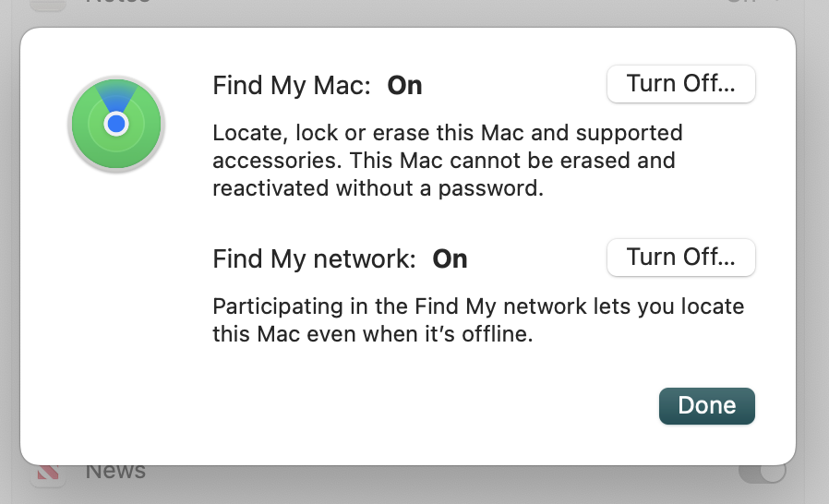Click the scrollbar strip at right window edge
Screen dimensions: 829x504
tap(817, 249)
